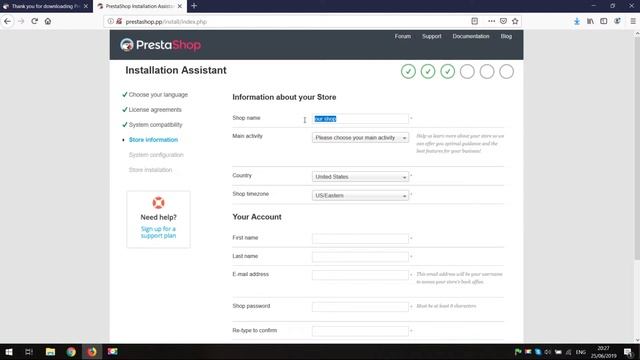This screenshot has width=640, height=360.
Task: Open File Explorer from the taskbar
Action: (50, 352)
